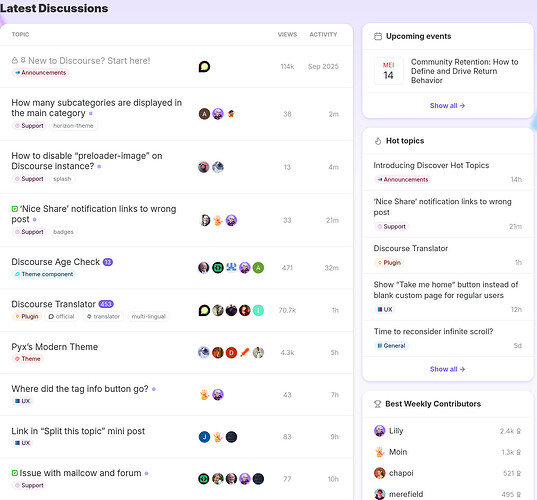Click green code avatar on mailcow topic row

[x=204, y=479]
